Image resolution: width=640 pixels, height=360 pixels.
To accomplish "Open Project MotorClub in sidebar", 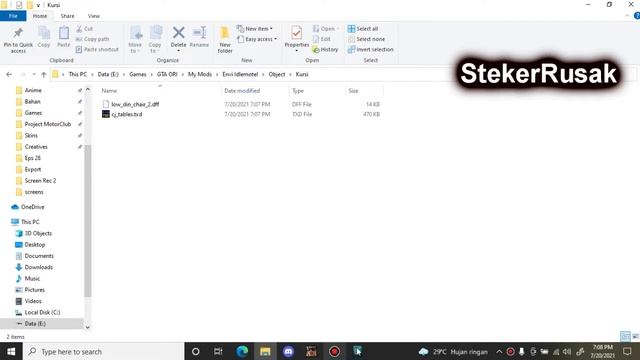I will click(x=47, y=124).
